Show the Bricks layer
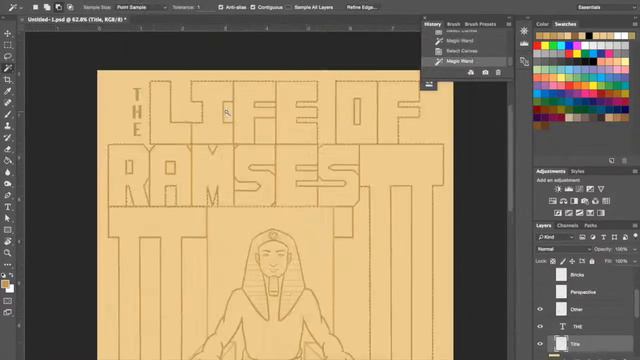 pos(540,275)
